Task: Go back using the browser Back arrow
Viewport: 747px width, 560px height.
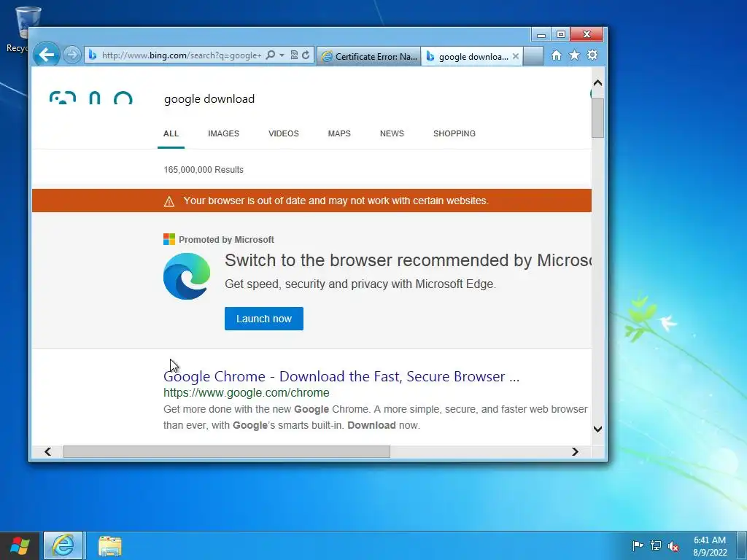Action: pyautogui.click(x=46, y=55)
